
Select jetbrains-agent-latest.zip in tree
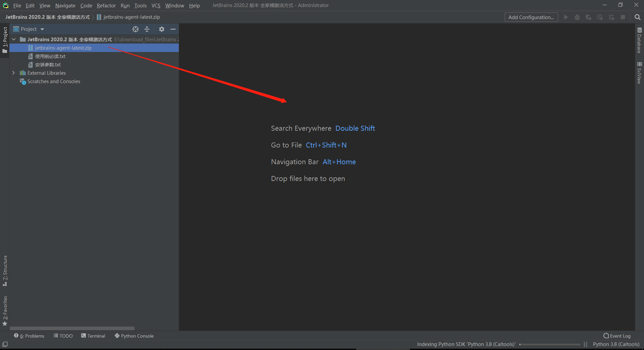coord(94,48)
